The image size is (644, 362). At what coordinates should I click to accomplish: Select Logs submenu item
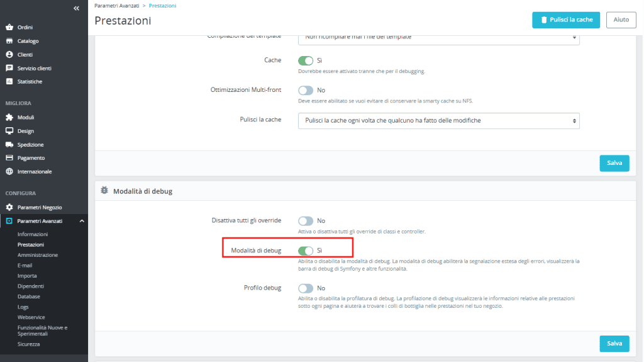[23, 307]
